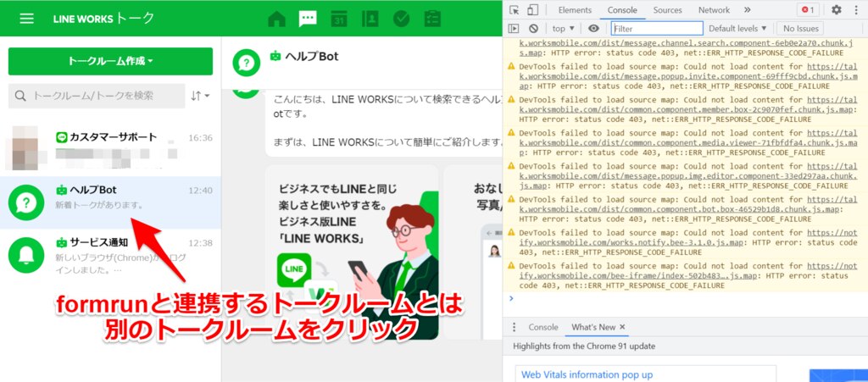
Task: Open the survey clipboard icon
Action: (432, 19)
